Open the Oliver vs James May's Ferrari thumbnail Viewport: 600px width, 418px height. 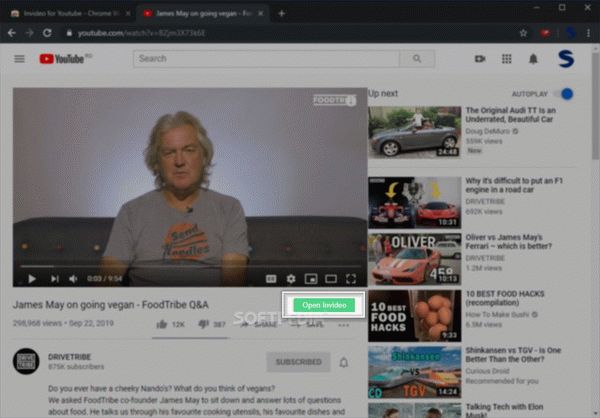tap(414, 259)
